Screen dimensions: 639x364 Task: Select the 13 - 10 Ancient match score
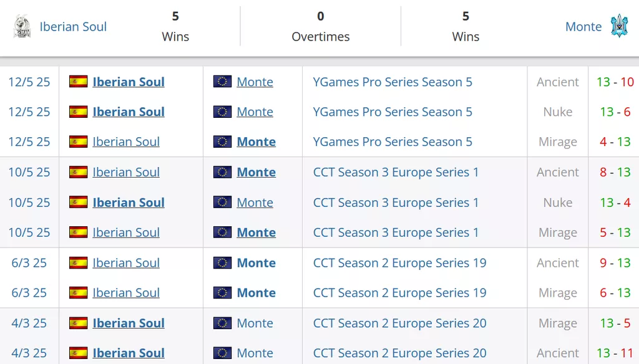point(615,82)
